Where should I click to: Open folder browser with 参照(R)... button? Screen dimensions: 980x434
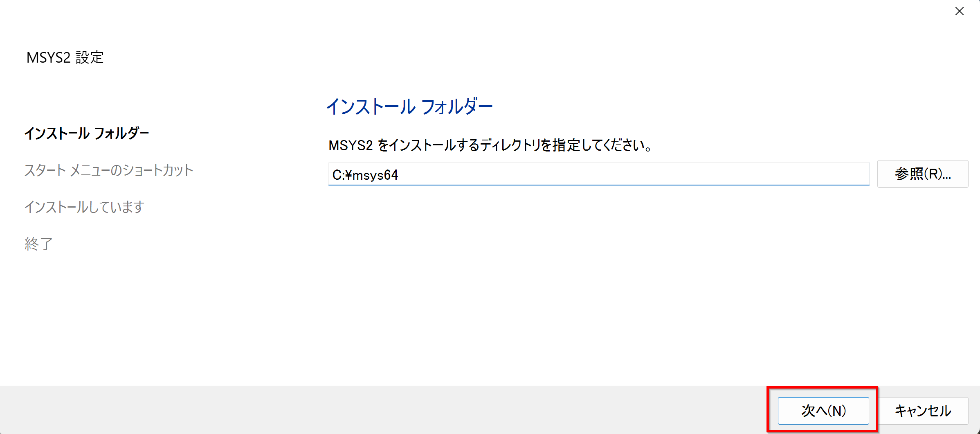coord(923,174)
